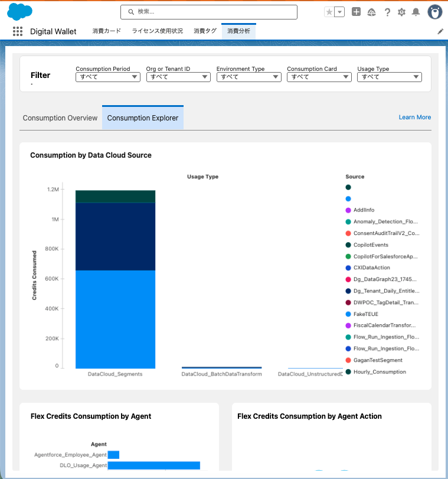Click the Flex Credits Consumption by Agent Action title
The height and width of the screenshot is (479, 448).
pos(309,416)
